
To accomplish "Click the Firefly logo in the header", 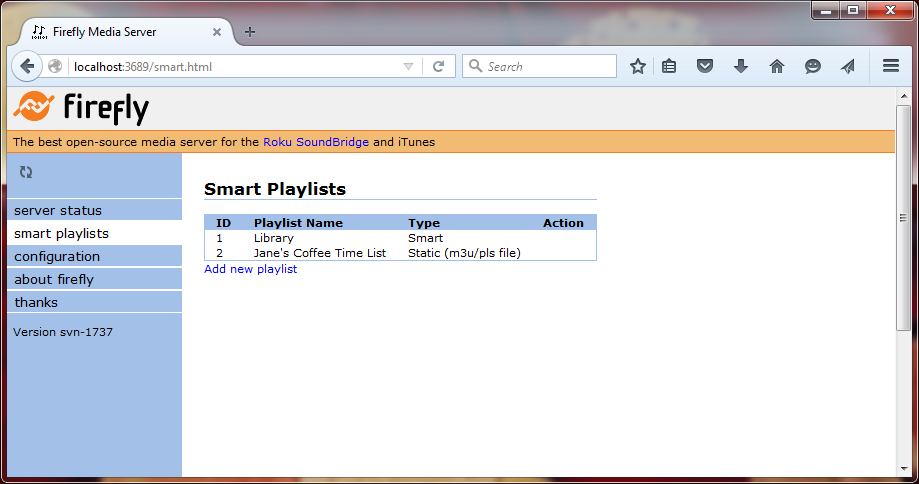I will (81, 107).
